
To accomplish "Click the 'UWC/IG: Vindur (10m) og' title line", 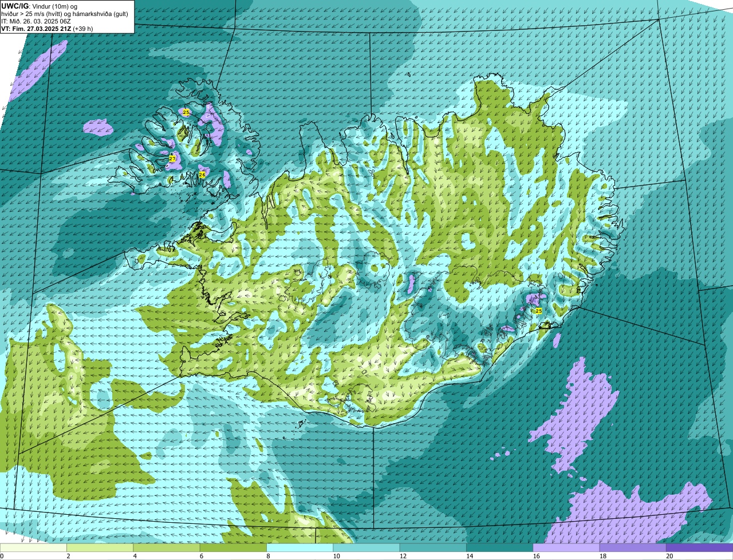I will (x=40, y=6).
